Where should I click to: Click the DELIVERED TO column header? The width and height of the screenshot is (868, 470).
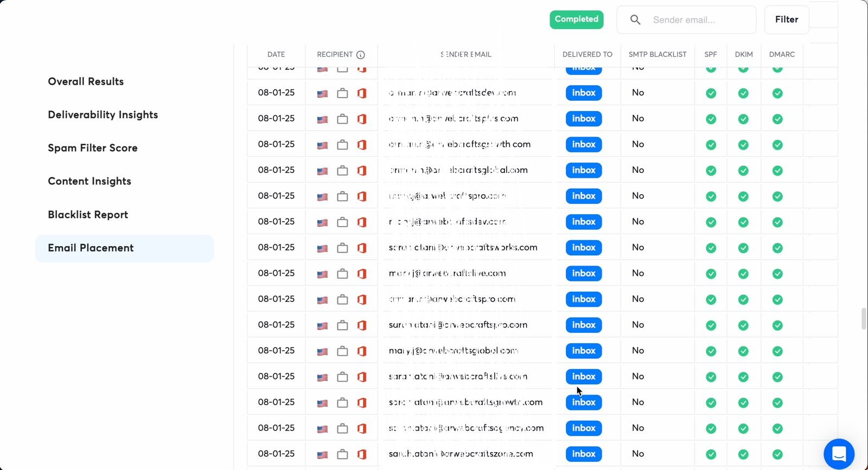pos(587,55)
